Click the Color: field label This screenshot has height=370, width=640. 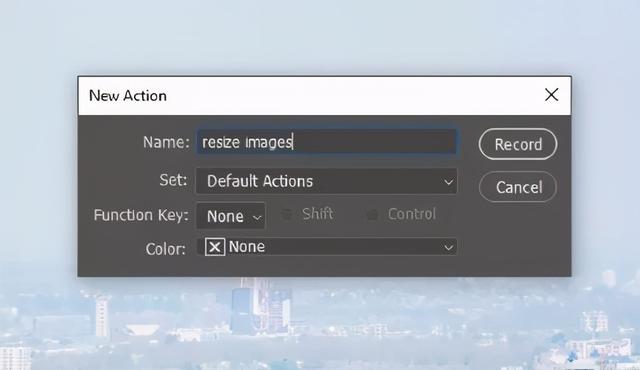[x=166, y=249]
